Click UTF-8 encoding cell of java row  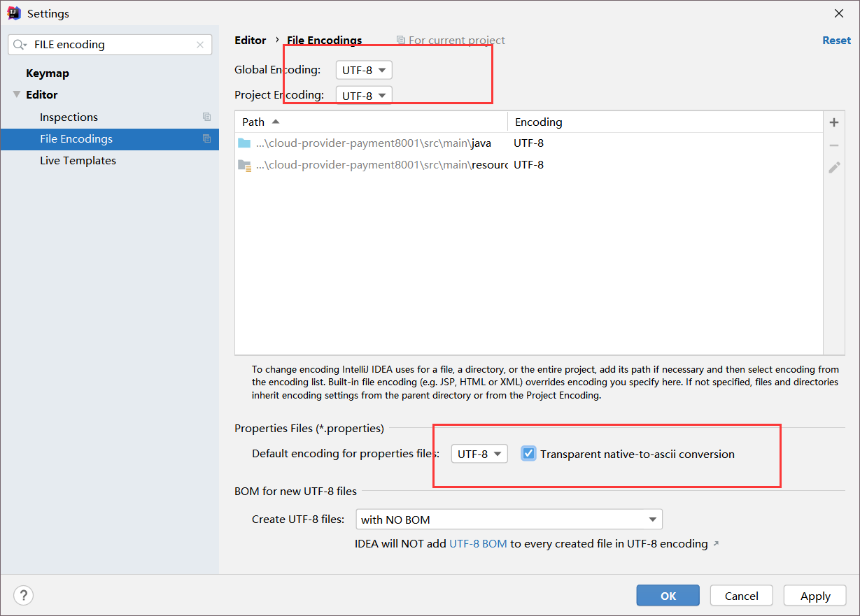(528, 143)
